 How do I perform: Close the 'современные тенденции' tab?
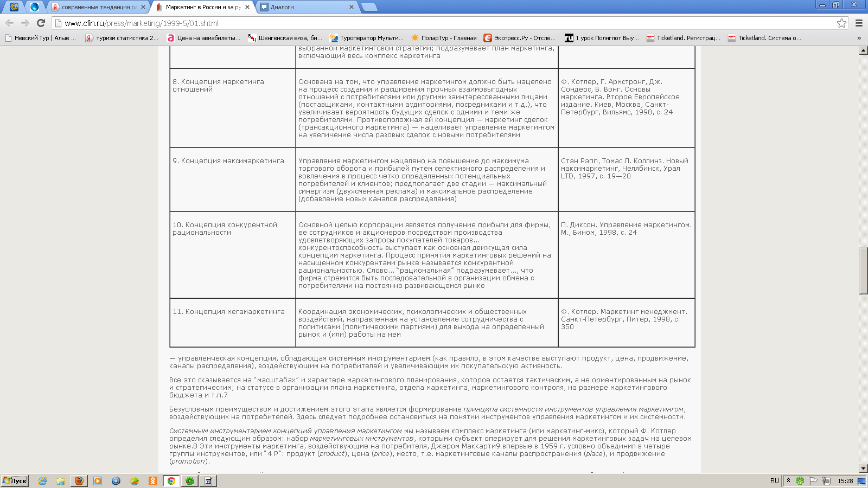coord(143,7)
